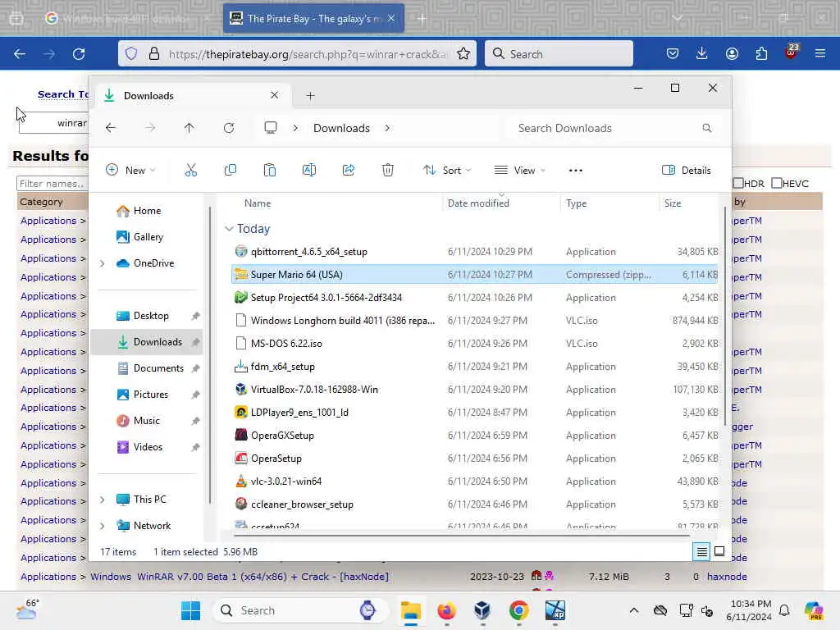
Task: Open the WinRAR v7.00 Beta 1 torrent link
Action: tap(262, 577)
